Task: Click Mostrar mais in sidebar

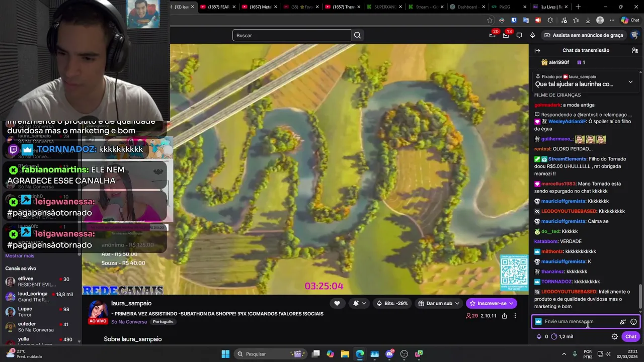Action: click(x=20, y=256)
